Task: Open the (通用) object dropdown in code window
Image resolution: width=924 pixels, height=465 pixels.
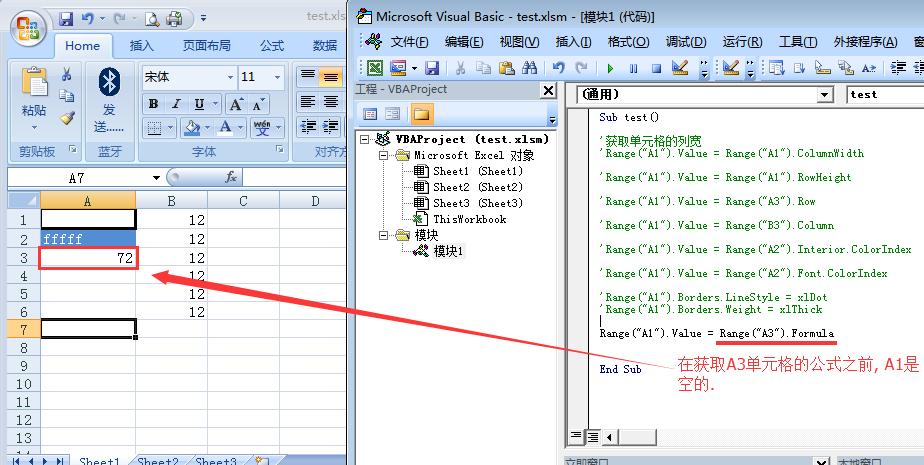Action: (x=824, y=94)
